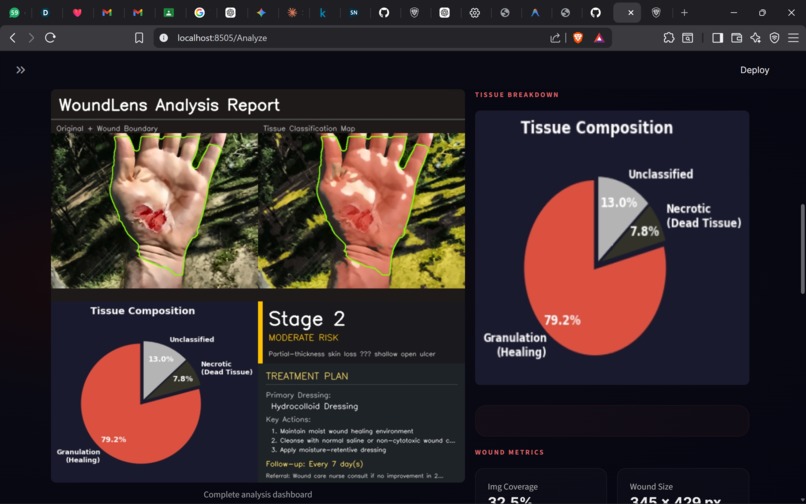This screenshot has height=504, width=806.
Task: Click 'Complete analysis dashboard' caption
Action: (258, 495)
